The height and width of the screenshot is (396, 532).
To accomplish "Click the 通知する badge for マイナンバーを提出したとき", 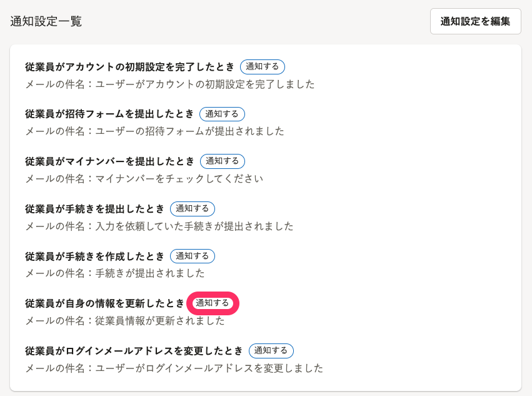I will tap(223, 161).
